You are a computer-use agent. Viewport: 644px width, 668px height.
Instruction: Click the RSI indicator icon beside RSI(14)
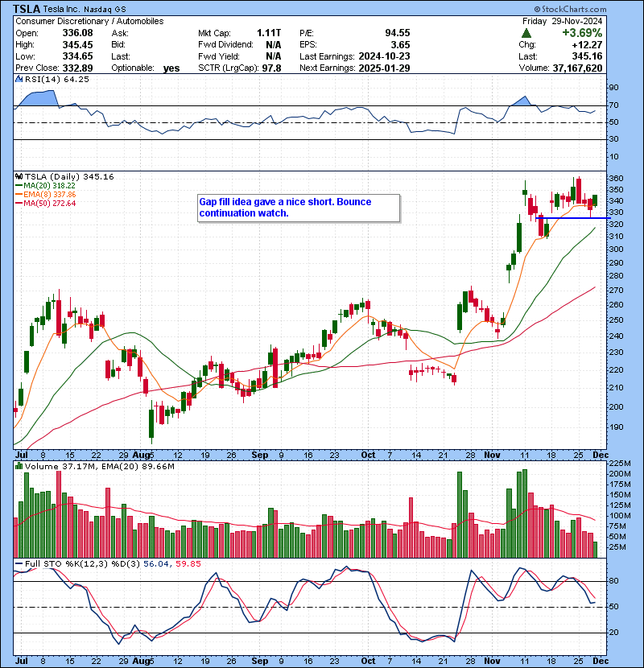tap(19, 79)
